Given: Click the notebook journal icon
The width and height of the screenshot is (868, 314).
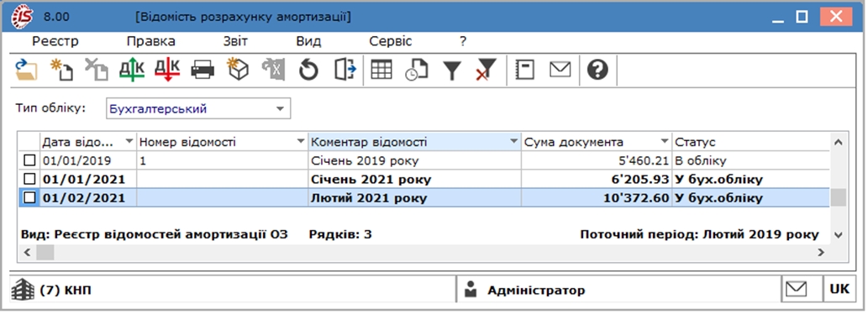Looking at the screenshot, I should [x=524, y=71].
